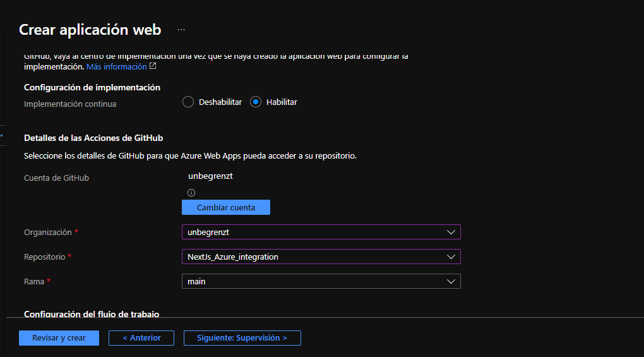Open the Organización dropdown
The width and height of the screenshot is (644, 357).
(321, 232)
